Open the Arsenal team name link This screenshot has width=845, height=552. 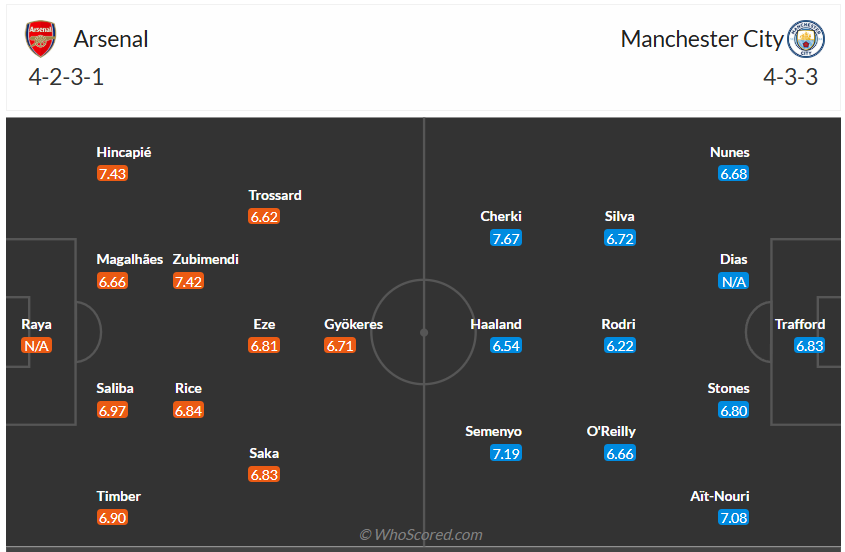click(111, 39)
